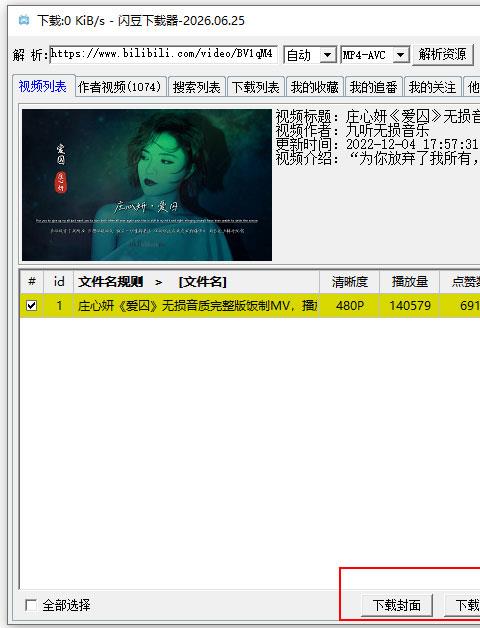
Task: Switch to the 下载列表 tab
Action: pos(256,87)
